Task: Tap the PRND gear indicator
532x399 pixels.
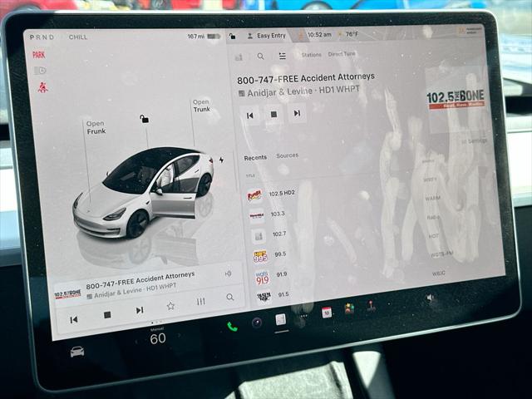Action: pos(42,37)
